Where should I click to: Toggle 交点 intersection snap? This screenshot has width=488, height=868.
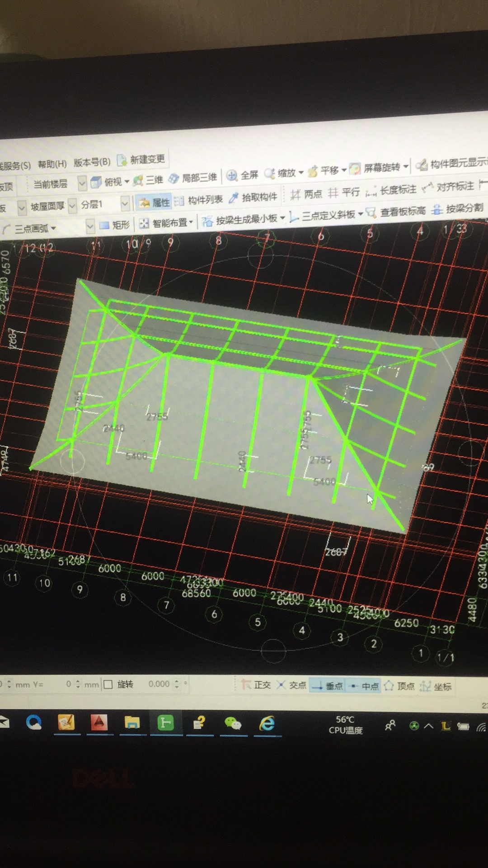[x=291, y=685]
